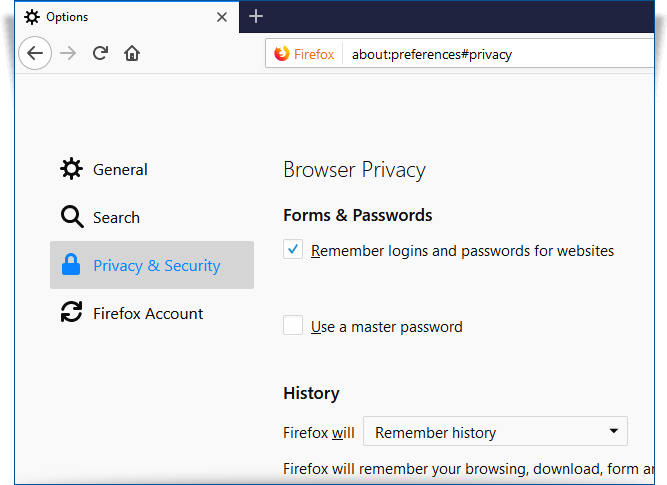
Task: Uncheck Remember logins and passwords for websites
Action: 293,249
